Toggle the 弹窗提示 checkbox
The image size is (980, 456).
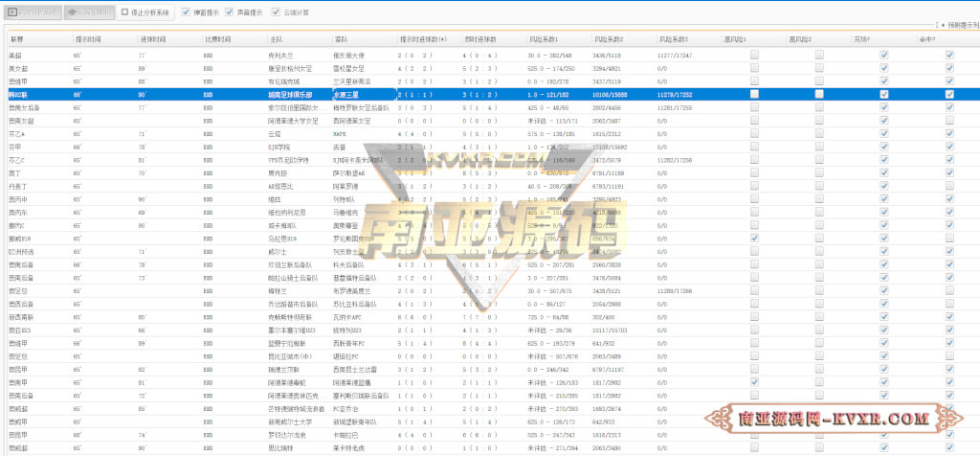point(187,11)
